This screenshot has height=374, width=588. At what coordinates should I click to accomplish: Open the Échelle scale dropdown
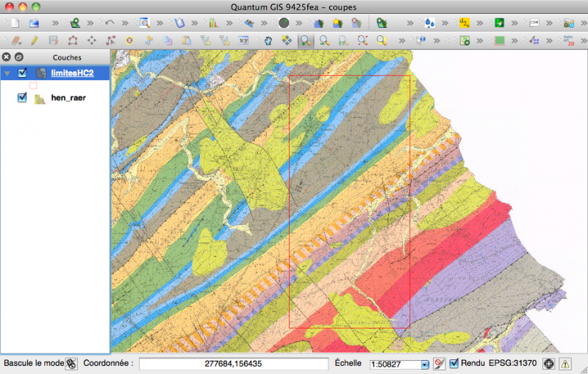[425, 364]
